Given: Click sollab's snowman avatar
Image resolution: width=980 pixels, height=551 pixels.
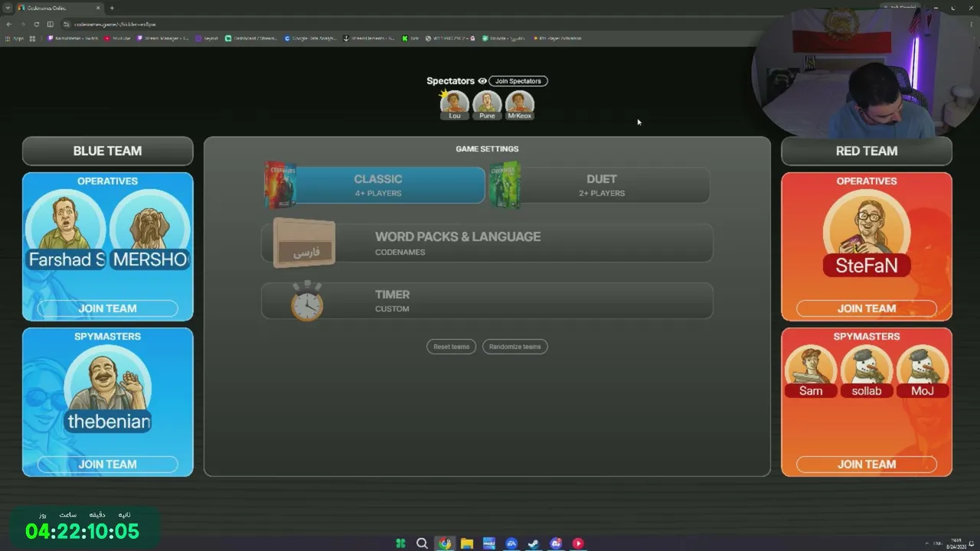Looking at the screenshot, I should 867,371.
